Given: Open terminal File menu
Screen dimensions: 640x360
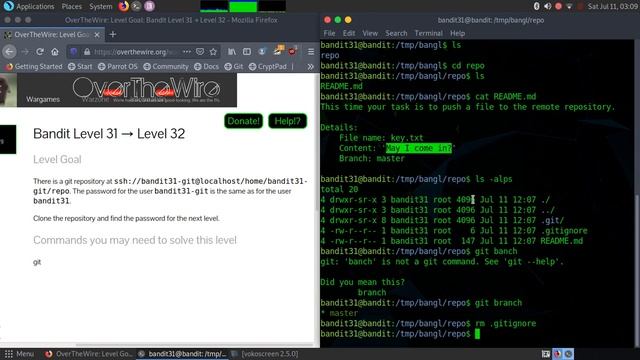Looking at the screenshot, I should pyautogui.click(x=329, y=33).
